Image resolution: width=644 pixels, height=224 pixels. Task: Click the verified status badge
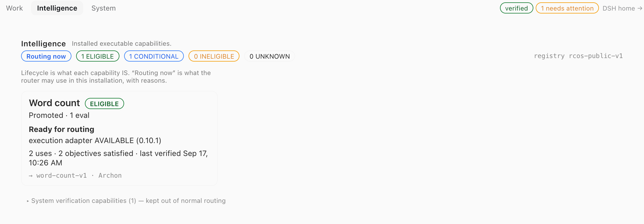[516, 8]
